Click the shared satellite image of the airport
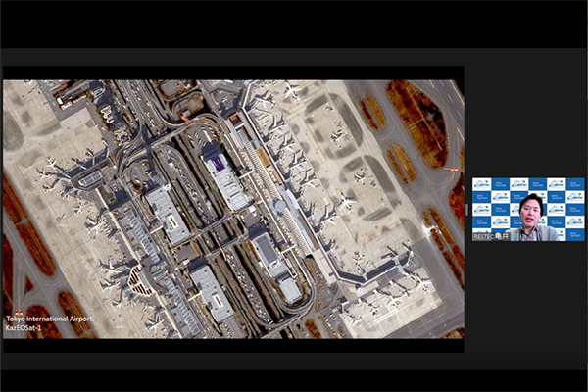Viewport: 588px width, 392px height. (x=233, y=209)
